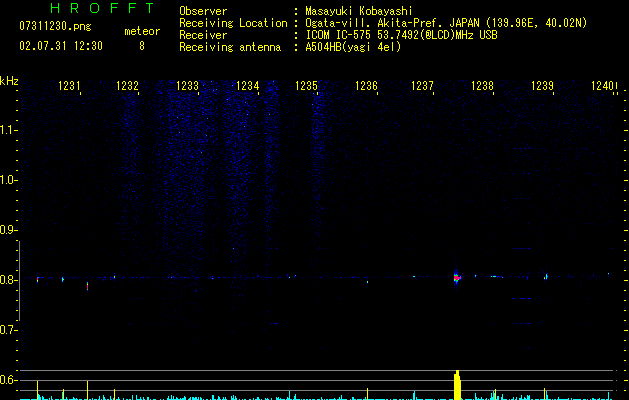Click the 1240 time axis label
Screen dimensions: 629x400
pyautogui.click(x=602, y=86)
